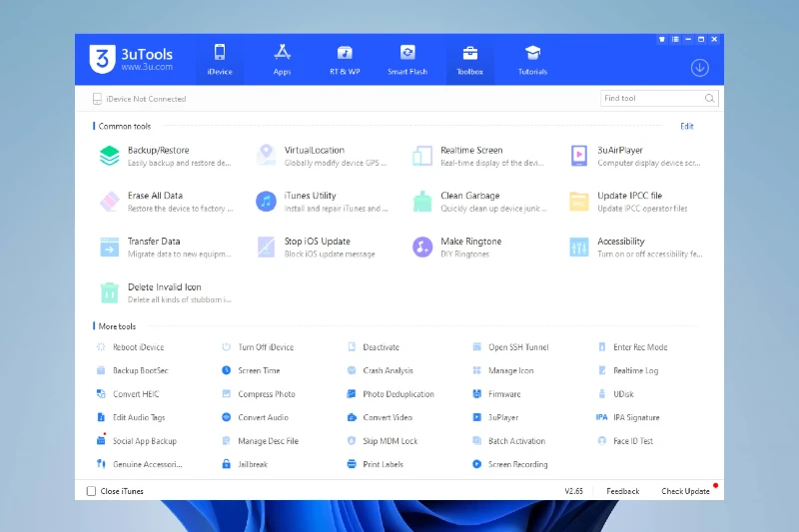
Task: Open the Transfer Data tool icon
Action: tap(110, 247)
